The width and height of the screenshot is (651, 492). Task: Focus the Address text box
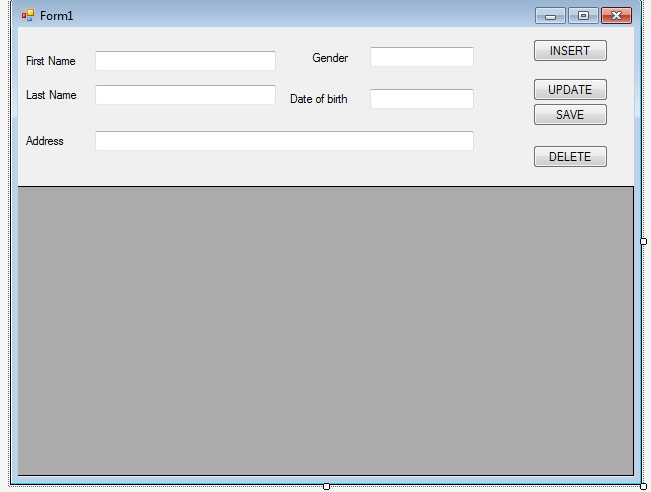(x=284, y=141)
